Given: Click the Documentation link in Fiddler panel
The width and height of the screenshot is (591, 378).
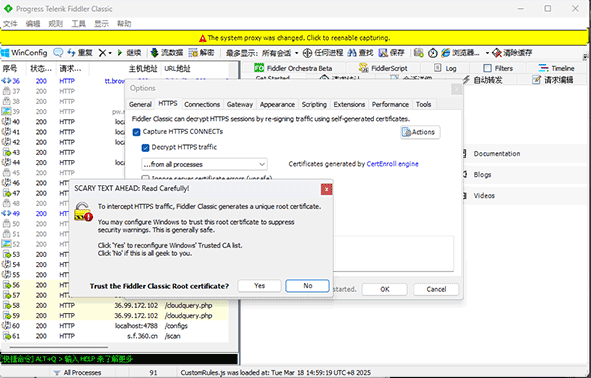Looking at the screenshot, I should (x=497, y=154).
